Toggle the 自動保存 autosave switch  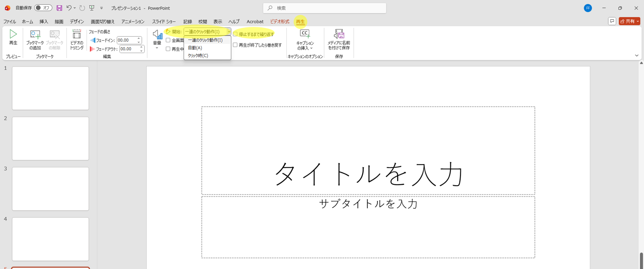point(43,8)
